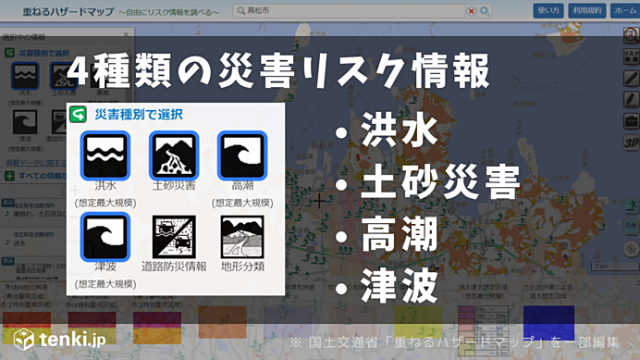Click the magnifier search button beside the search field
The height and width of the screenshot is (360, 640).
click(x=484, y=11)
